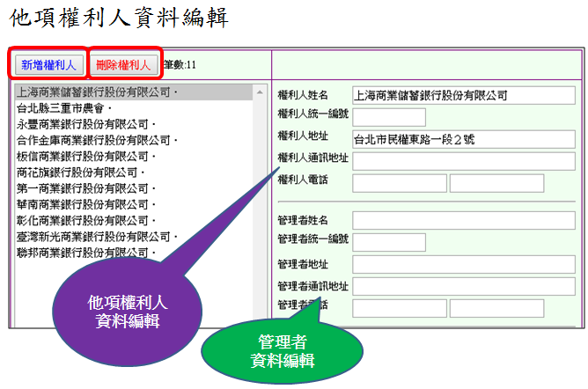This screenshot has width=588, height=389.
Task: Focus the 管理者通訊地址 input field
Action: tap(464, 286)
